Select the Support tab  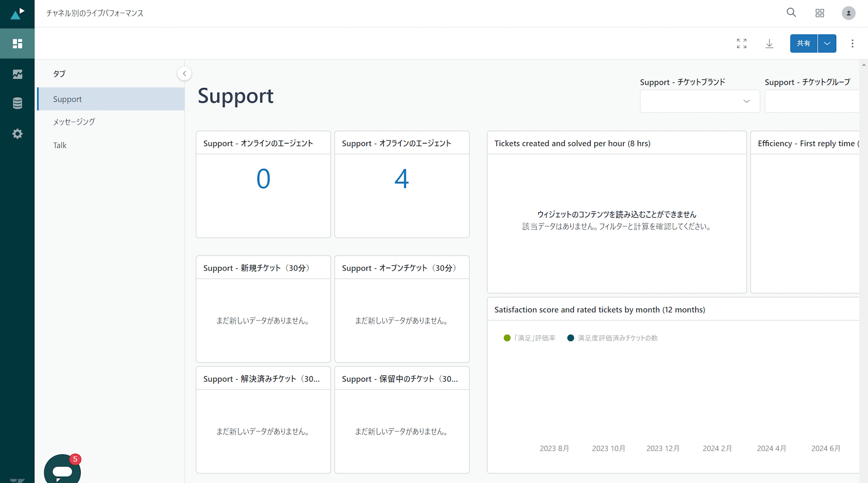click(x=111, y=99)
